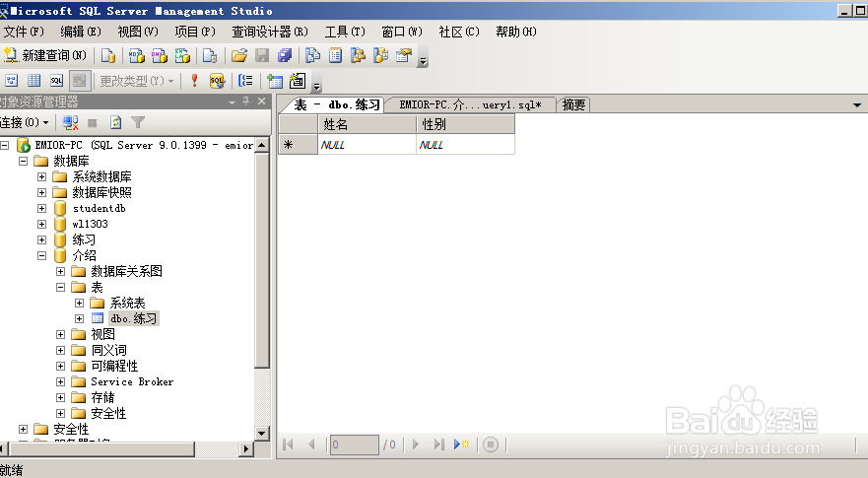The height and width of the screenshot is (478, 868).
Task: Open the Properties Window icon
Action: pyautogui.click(x=404, y=55)
